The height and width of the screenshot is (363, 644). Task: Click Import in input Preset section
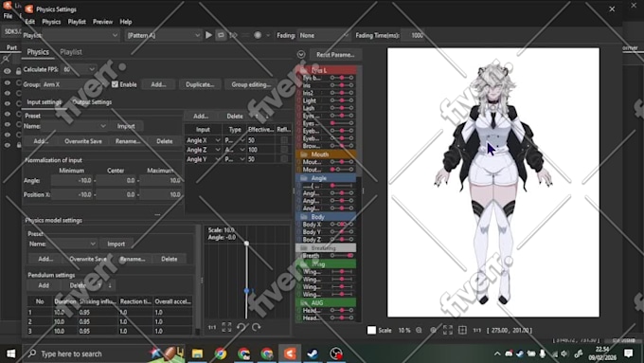point(126,126)
